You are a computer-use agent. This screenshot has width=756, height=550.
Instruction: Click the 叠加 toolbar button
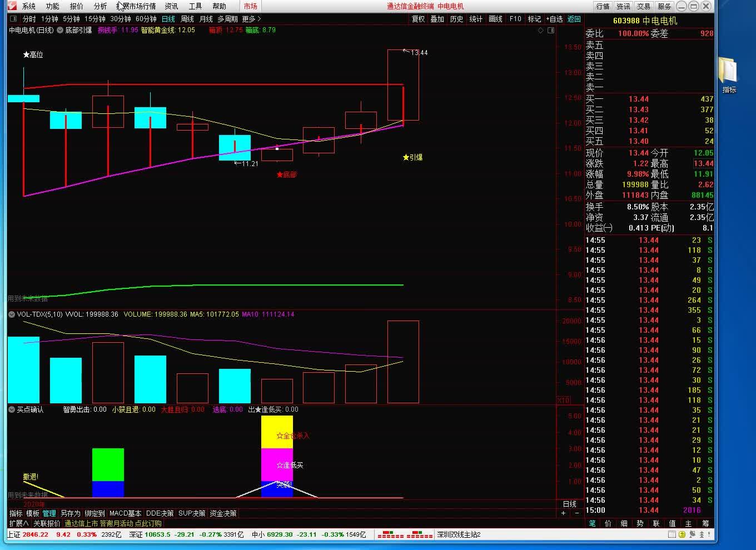pyautogui.click(x=437, y=19)
